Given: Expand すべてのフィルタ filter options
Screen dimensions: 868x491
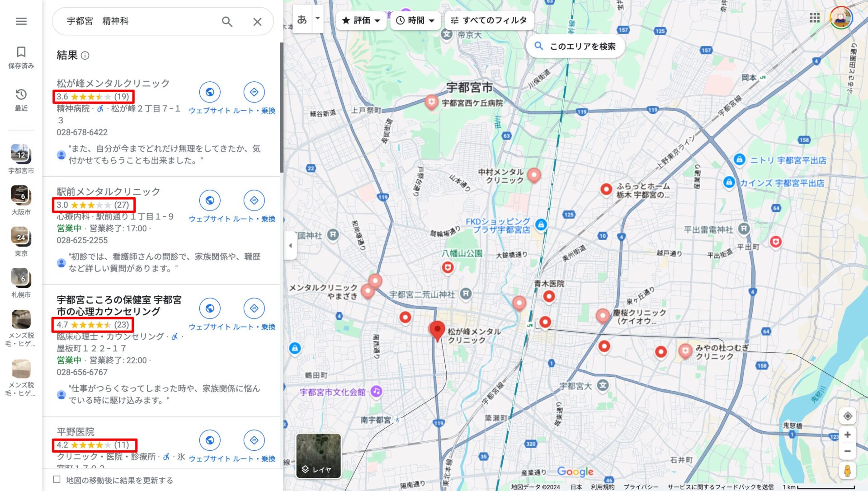Looking at the screenshot, I should (488, 20).
